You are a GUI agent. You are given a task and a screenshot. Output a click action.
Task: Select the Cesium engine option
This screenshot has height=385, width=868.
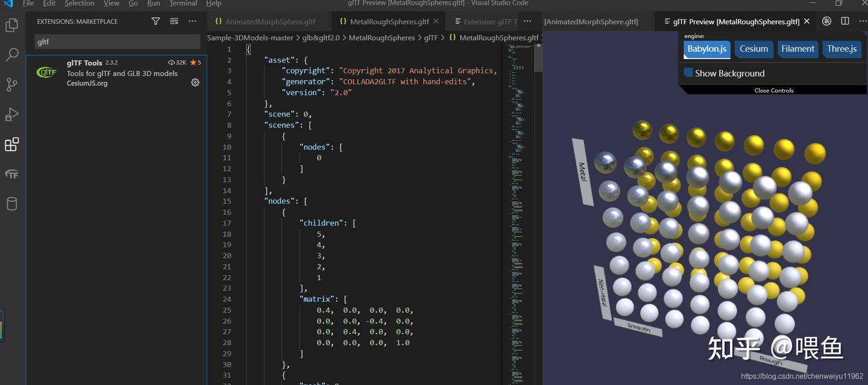pyautogui.click(x=754, y=49)
